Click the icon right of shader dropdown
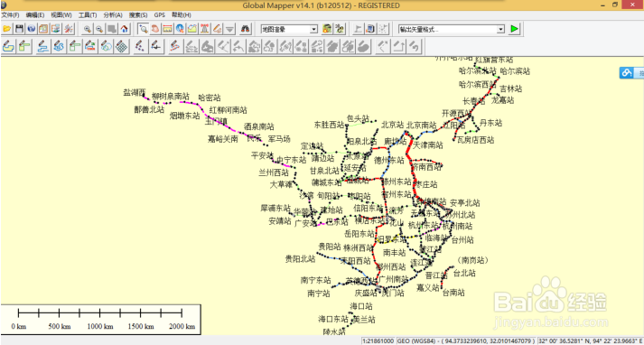This screenshot has height=345, width=644. click(x=327, y=29)
